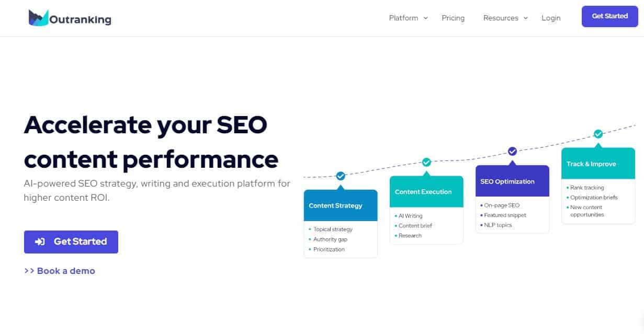Click the Outranking brand name text
The width and height of the screenshot is (644, 334).
pyautogui.click(x=80, y=20)
